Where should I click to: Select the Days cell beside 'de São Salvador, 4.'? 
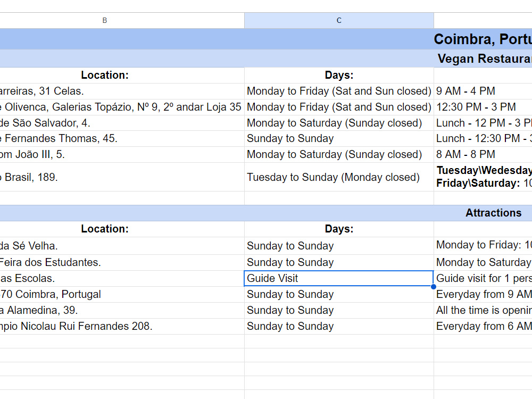click(339, 123)
